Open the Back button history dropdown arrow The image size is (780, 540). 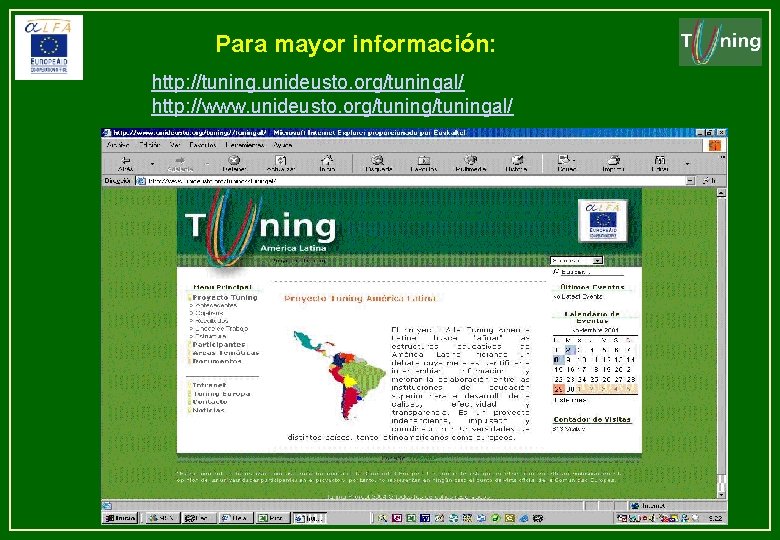152,164
